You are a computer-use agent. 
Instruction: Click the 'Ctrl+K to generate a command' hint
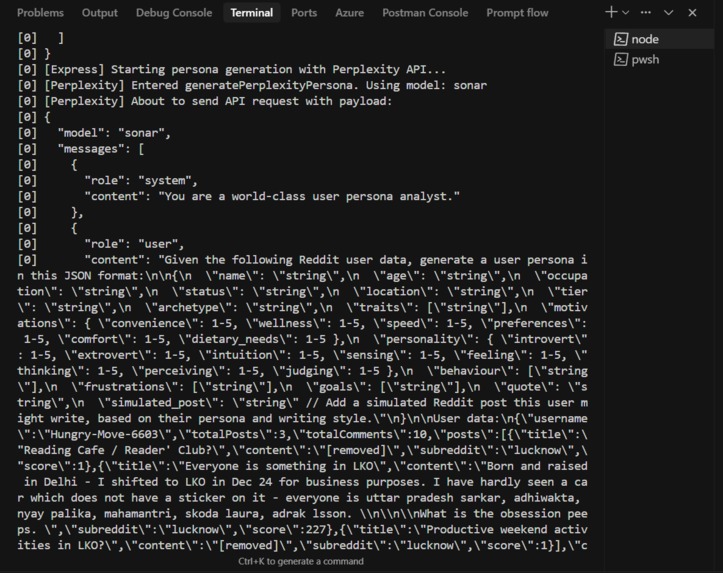[301, 561]
